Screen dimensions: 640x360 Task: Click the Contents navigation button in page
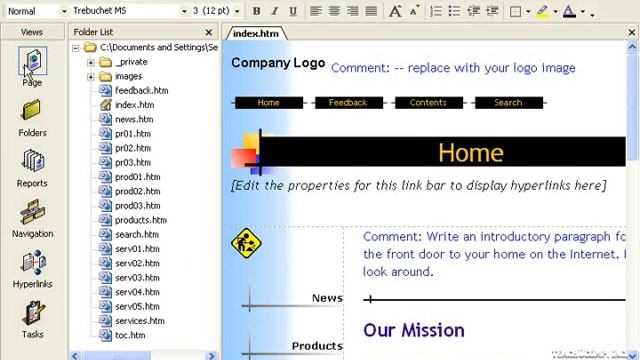pos(428,103)
